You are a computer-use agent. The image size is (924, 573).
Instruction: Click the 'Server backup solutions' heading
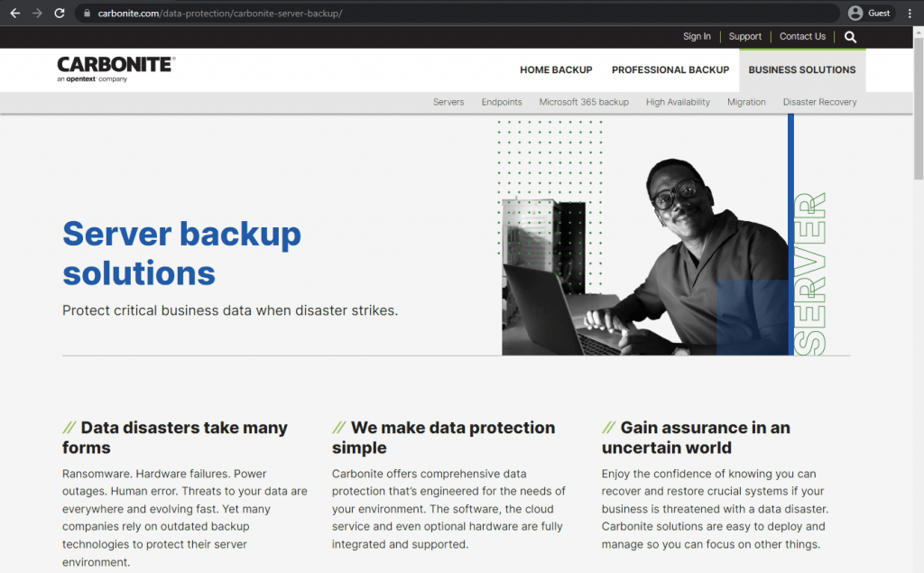pyautogui.click(x=181, y=254)
